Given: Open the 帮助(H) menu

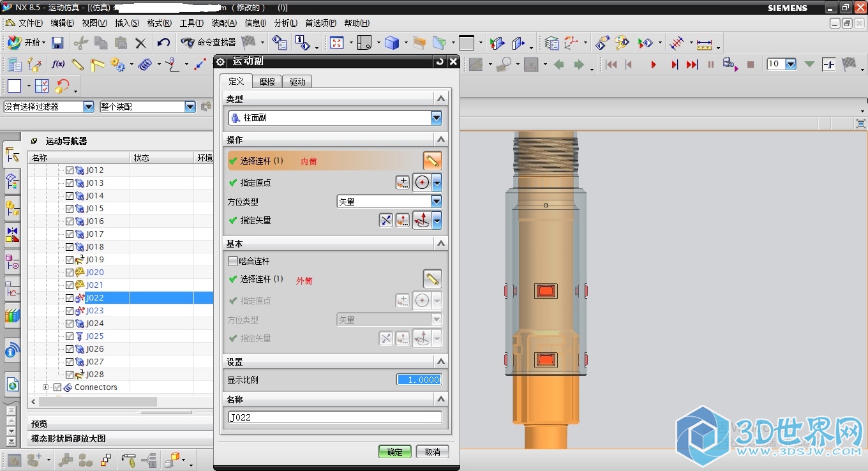Looking at the screenshot, I should click(x=357, y=23).
